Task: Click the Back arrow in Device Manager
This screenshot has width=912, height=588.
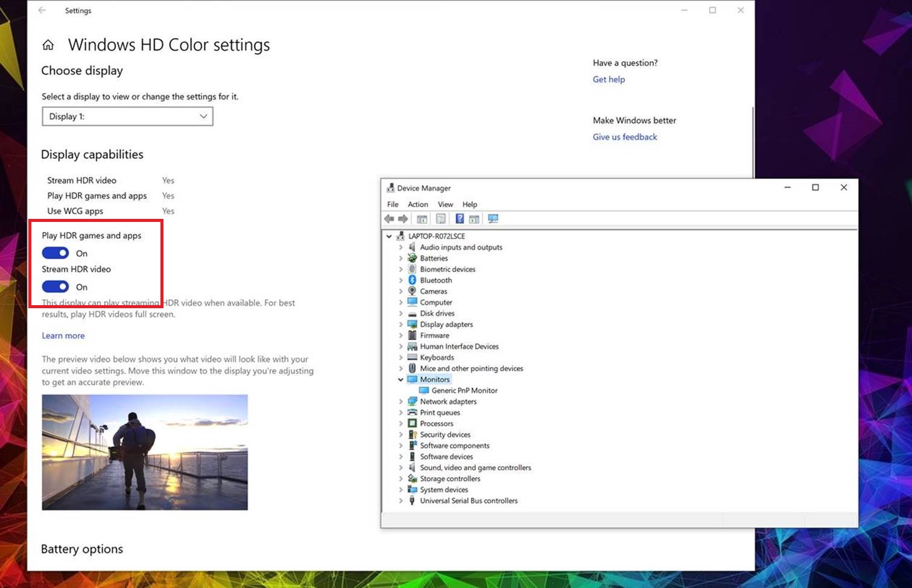Action: (388, 218)
